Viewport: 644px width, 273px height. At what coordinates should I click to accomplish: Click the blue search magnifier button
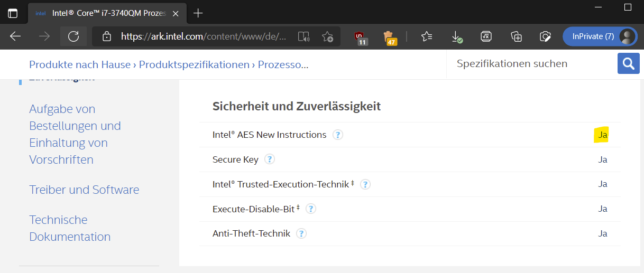pos(628,64)
